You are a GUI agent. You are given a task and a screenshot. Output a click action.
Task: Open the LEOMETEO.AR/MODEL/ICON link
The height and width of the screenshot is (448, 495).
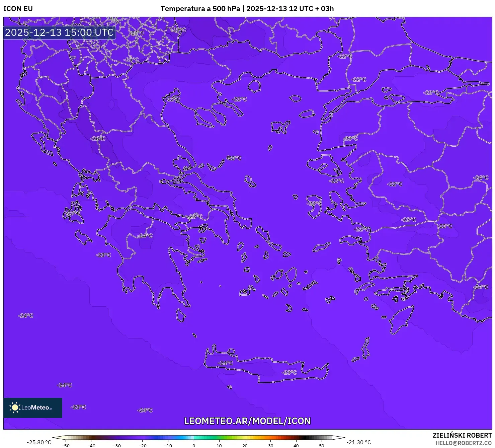coord(247,421)
